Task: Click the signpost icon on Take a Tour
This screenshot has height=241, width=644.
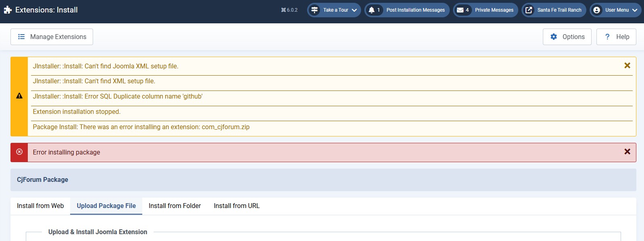Action: [x=314, y=10]
